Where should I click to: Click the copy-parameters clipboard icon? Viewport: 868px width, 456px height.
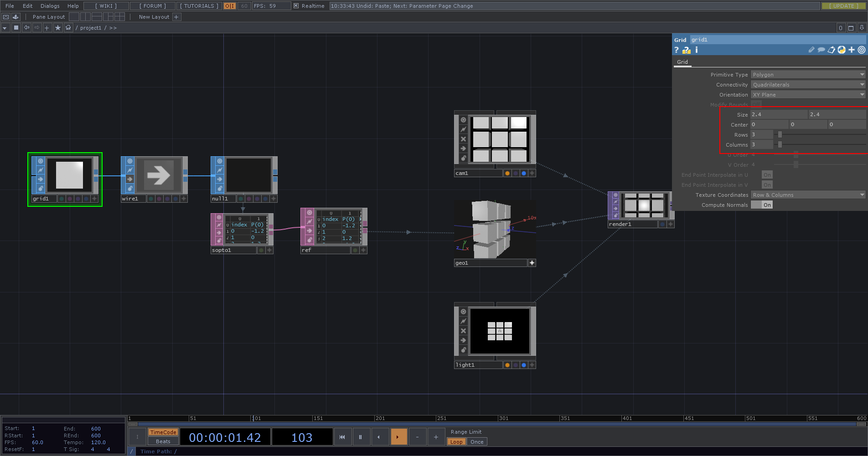pyautogui.click(x=832, y=50)
